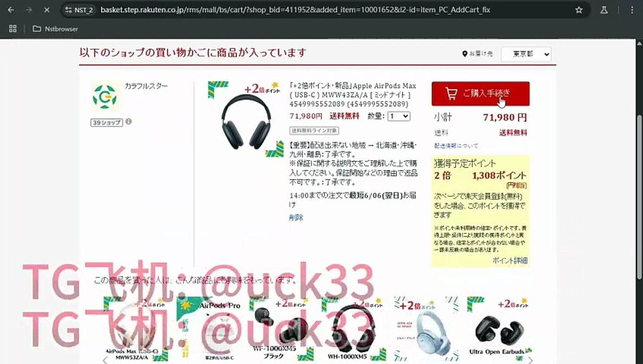
Task: Open the カラフルスター shop name link
Action: click(146, 86)
